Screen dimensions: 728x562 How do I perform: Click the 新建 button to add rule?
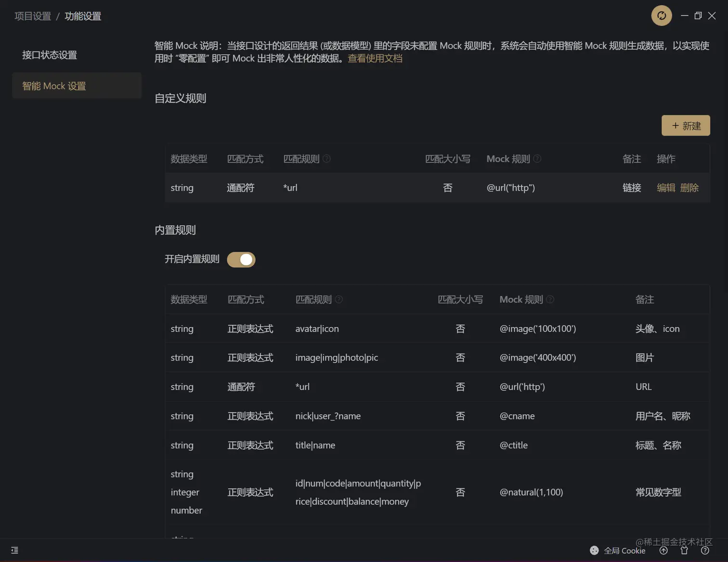pos(686,125)
